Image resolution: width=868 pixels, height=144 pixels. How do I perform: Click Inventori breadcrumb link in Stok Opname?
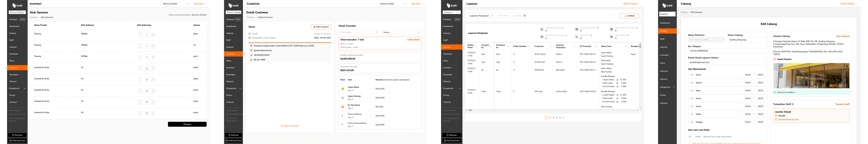coord(34,17)
